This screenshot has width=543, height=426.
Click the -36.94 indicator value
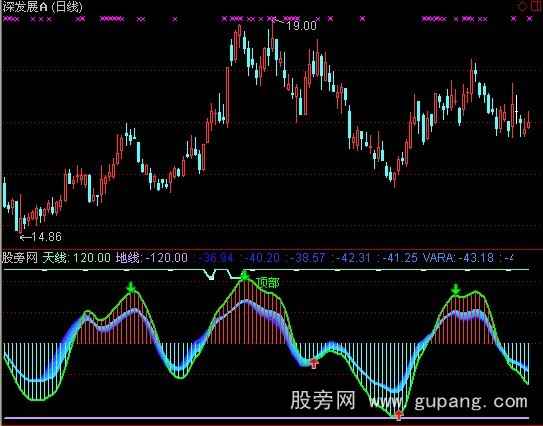217,258
